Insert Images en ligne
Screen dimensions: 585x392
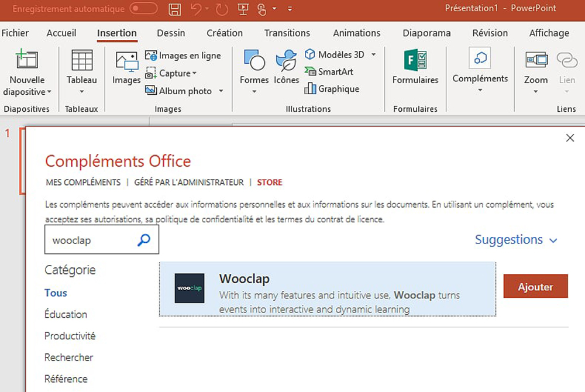[x=183, y=56]
